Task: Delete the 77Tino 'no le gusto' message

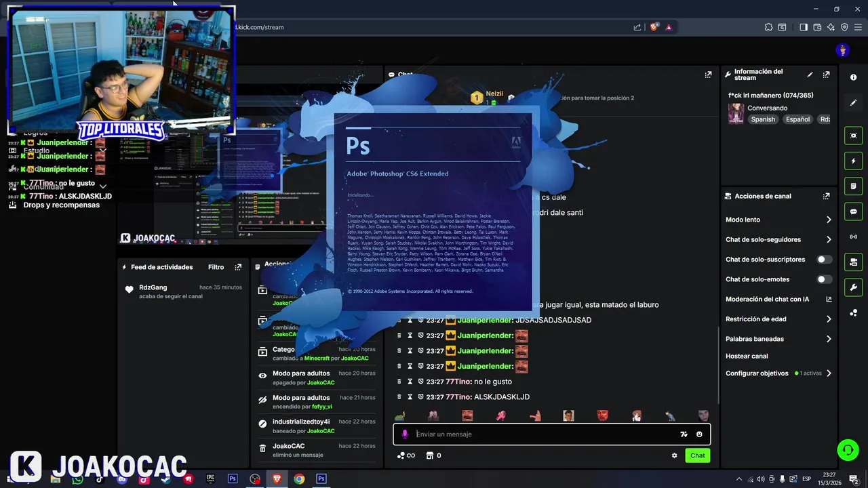Action: (399, 382)
